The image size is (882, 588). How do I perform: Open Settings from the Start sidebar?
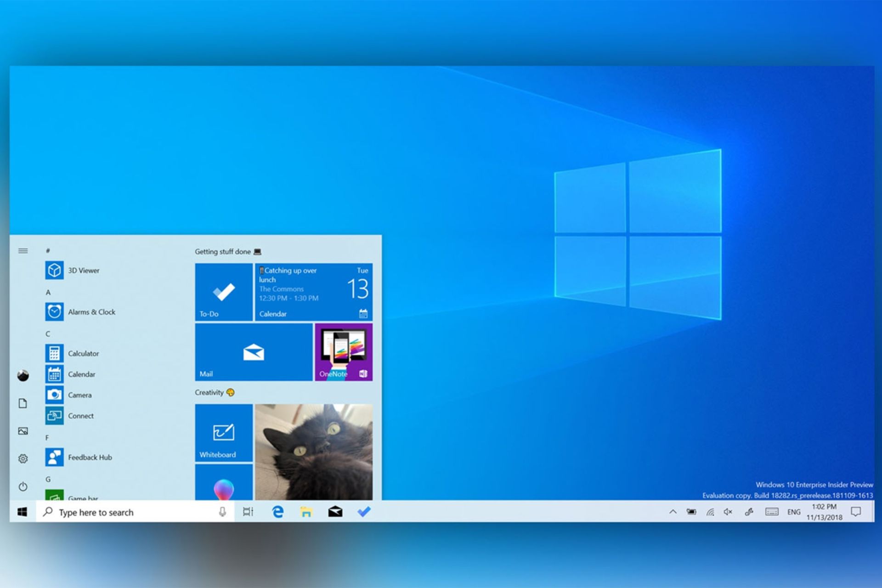point(23,458)
